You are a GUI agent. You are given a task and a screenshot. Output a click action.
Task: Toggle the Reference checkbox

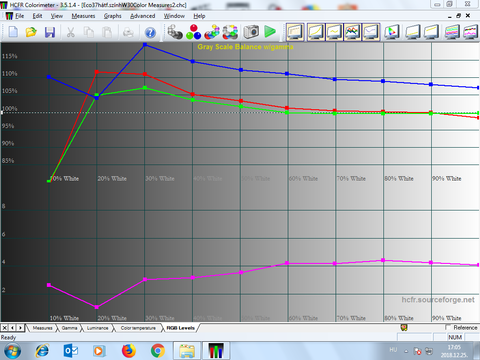click(x=448, y=327)
